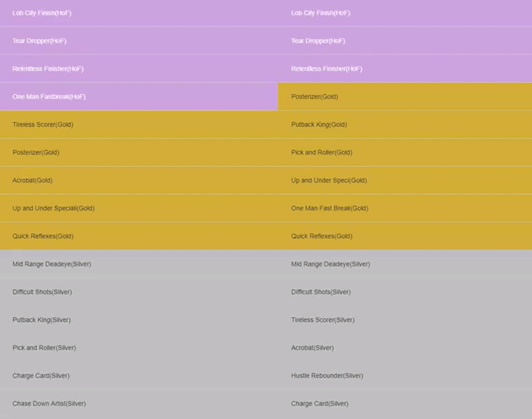Select right Quick Reflexes(Gold) row

pyautogui.click(x=405, y=236)
